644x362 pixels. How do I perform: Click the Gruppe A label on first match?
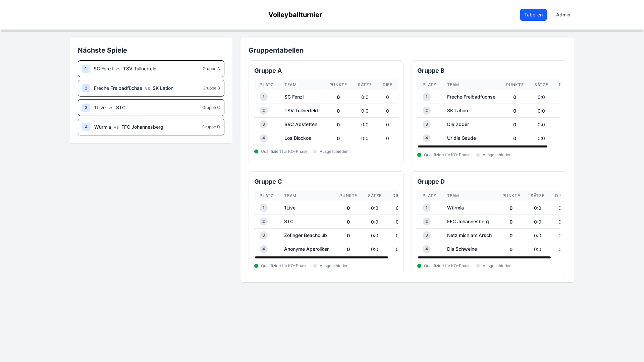(211, 69)
